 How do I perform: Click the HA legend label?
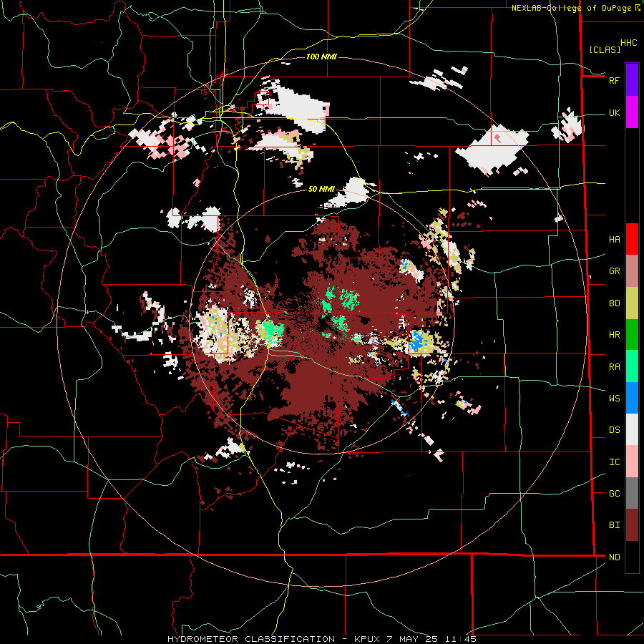tap(614, 240)
